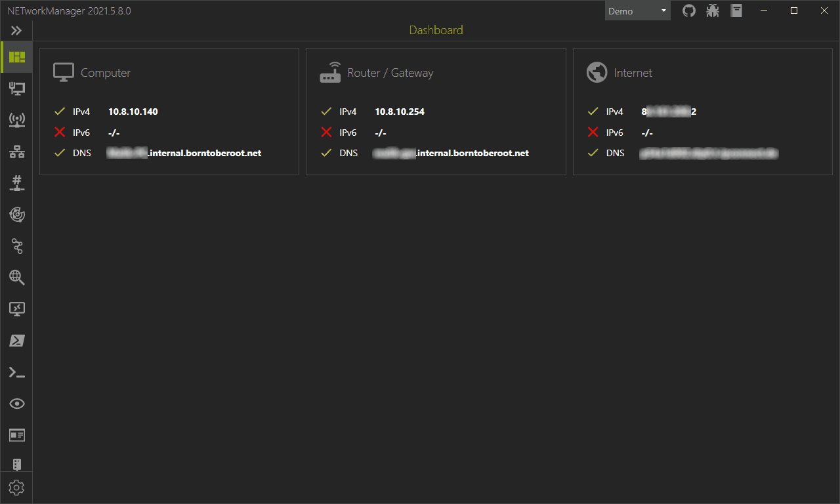Image resolution: width=840 pixels, height=504 pixels.
Task: Open the DNS Lookup tool
Action: [x=16, y=277]
